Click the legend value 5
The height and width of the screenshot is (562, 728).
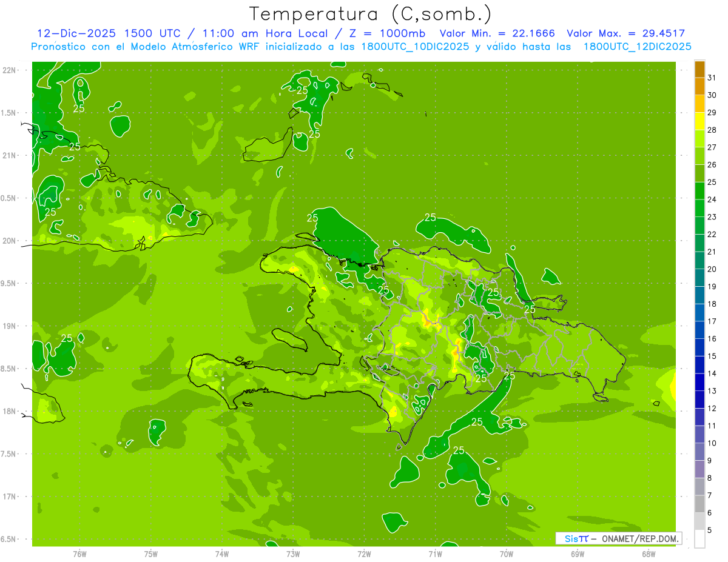709,530
